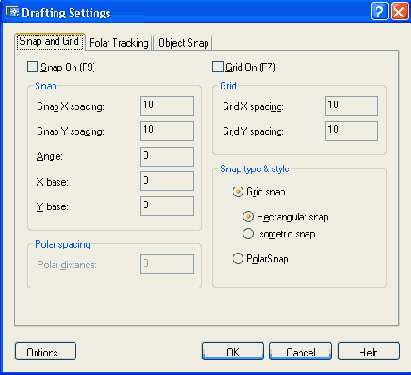This screenshot has width=411, height=375.
Task: Click the Grid X spacing input field
Action: click(351, 106)
